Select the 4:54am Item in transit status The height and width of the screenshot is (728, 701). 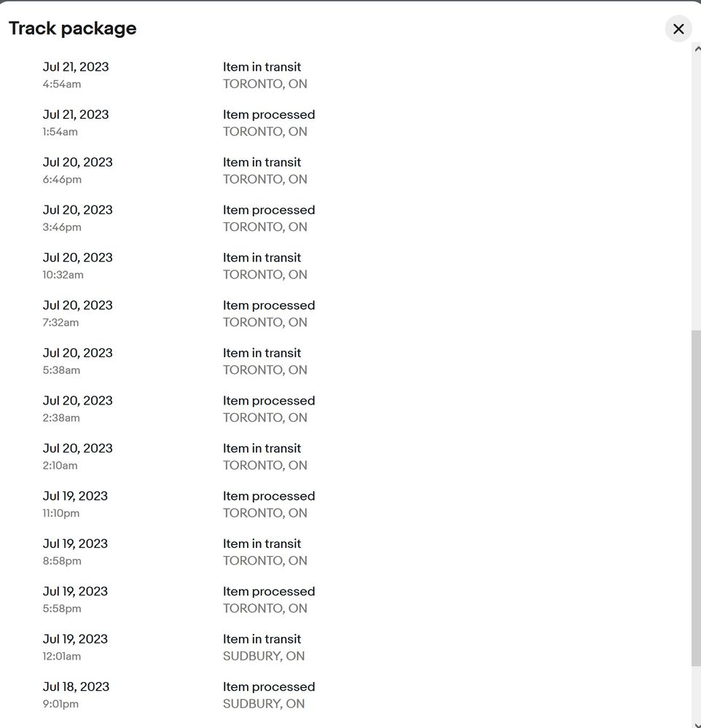coord(262,67)
